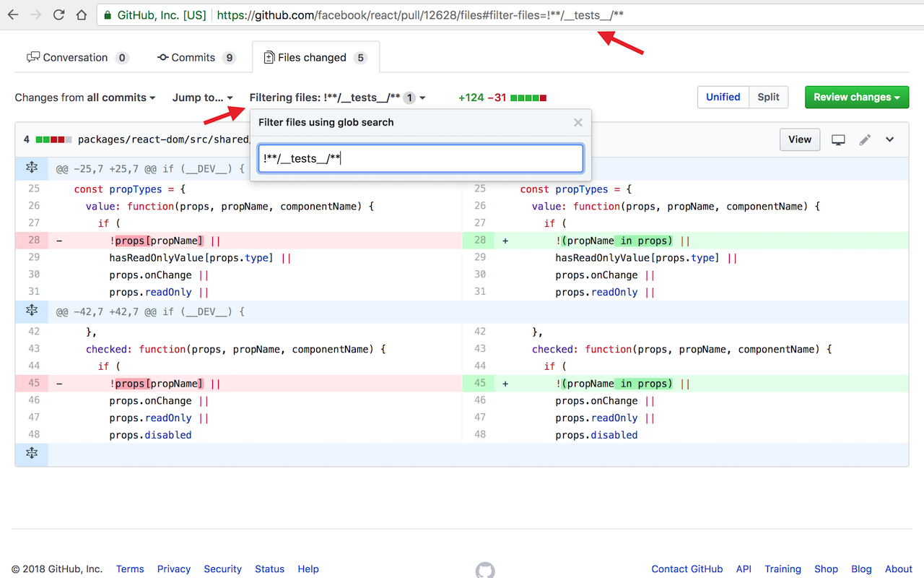Click the diffstat colored squares in toolbar
This screenshot has width=924, height=578.
click(x=528, y=98)
